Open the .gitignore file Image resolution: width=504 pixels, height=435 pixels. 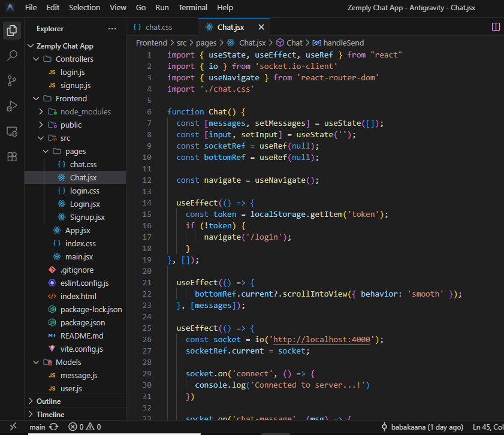(76, 270)
